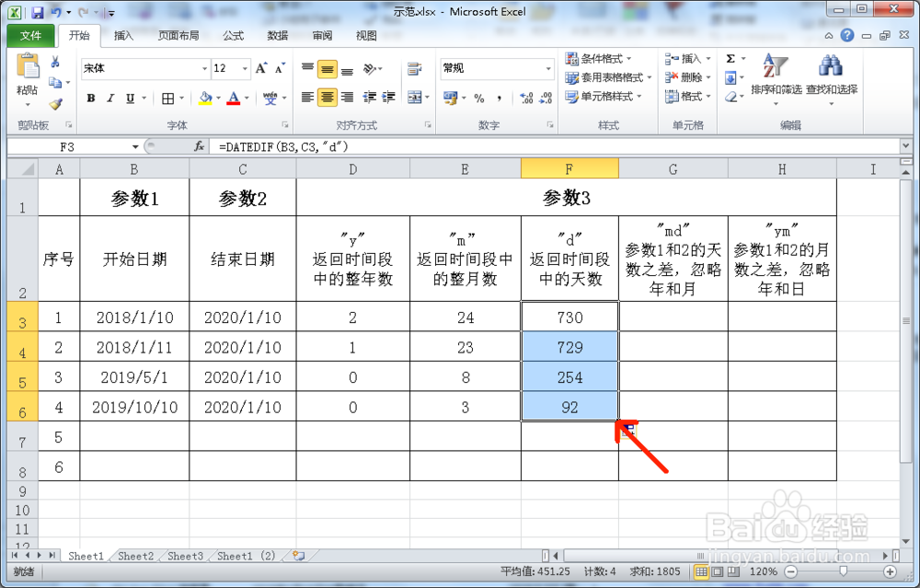This screenshot has width=920, height=588.
Task: Open the Merge and Center icon
Action: click(x=414, y=97)
